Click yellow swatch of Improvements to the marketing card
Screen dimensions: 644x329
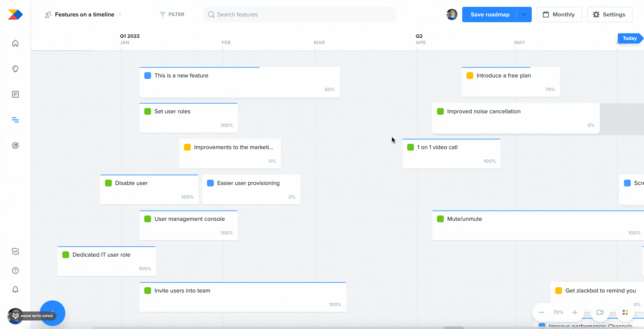click(187, 147)
